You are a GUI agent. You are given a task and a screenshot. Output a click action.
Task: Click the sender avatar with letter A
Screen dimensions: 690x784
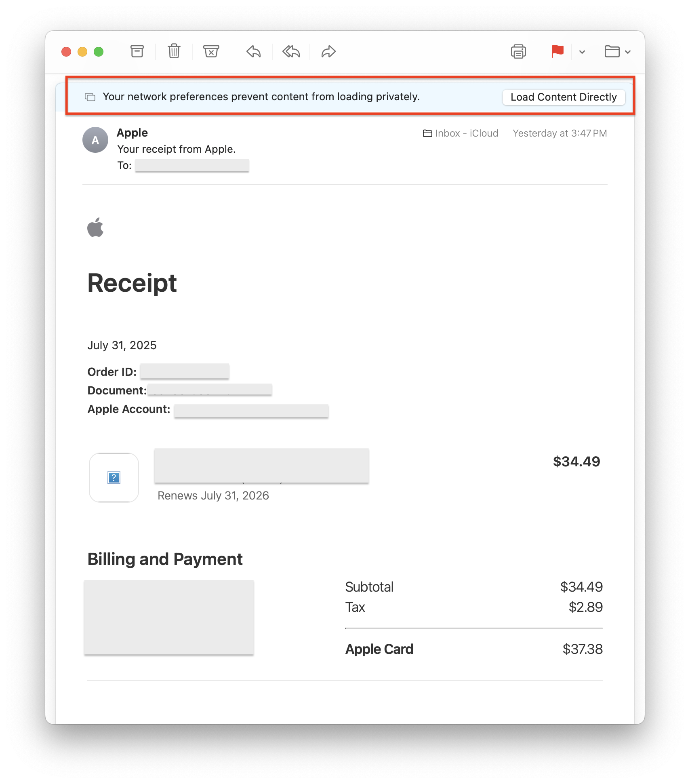[x=95, y=140]
